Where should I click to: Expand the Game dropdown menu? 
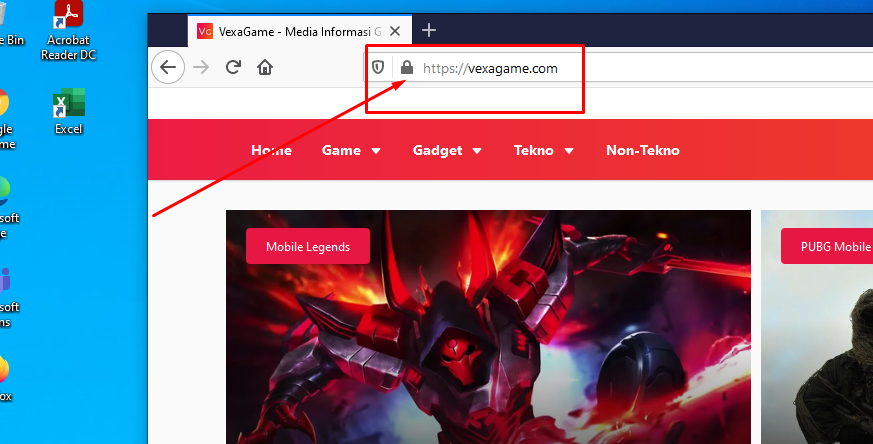tap(351, 150)
